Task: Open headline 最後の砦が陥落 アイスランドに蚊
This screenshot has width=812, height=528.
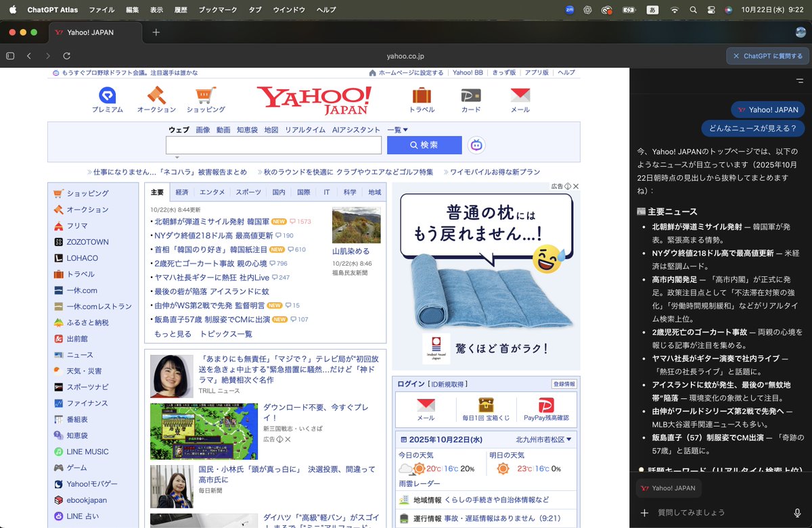Action: 211,291
